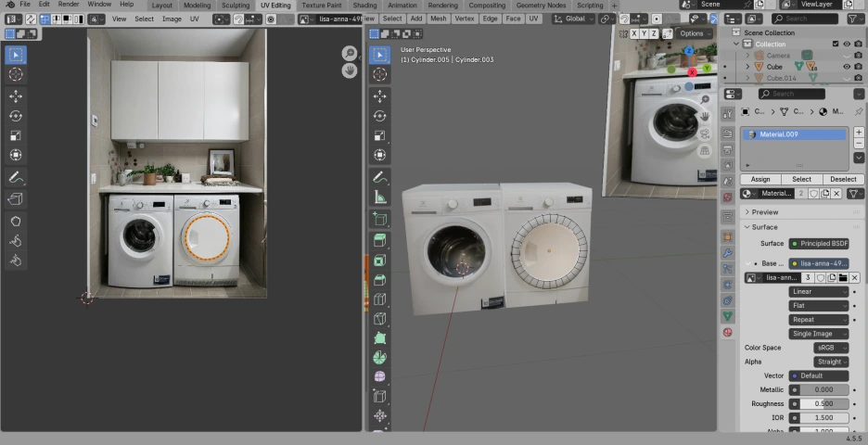Click the Assign material button
This screenshot has height=445, width=868.
(x=759, y=179)
